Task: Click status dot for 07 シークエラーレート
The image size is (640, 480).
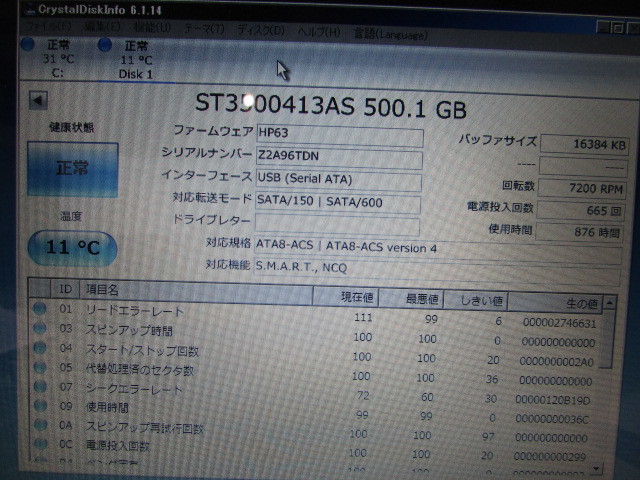Action: [x=40, y=386]
